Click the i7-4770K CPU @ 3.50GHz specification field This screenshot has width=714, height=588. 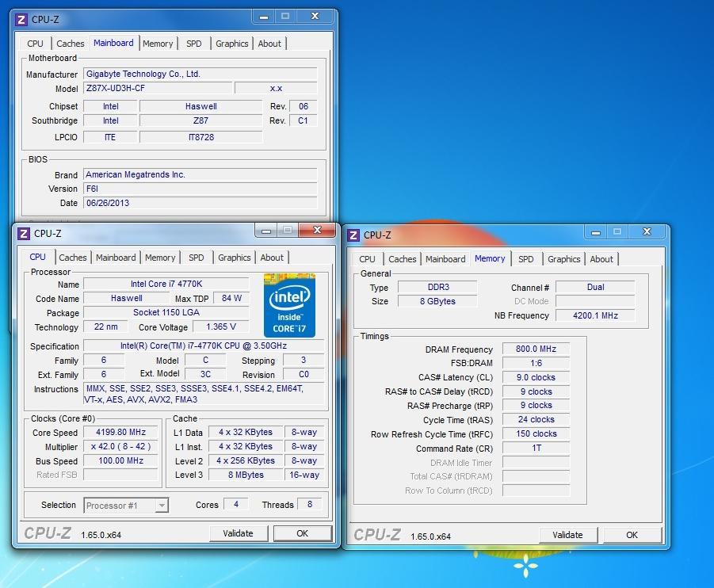coord(204,346)
